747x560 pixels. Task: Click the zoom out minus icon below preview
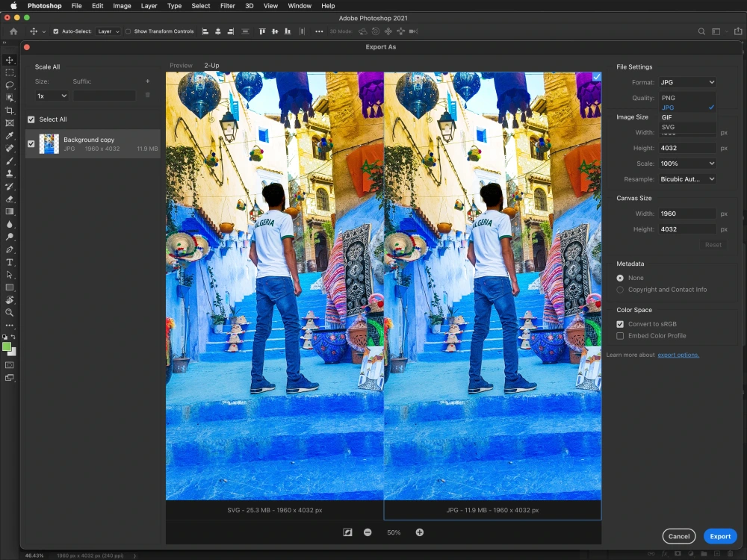368,532
